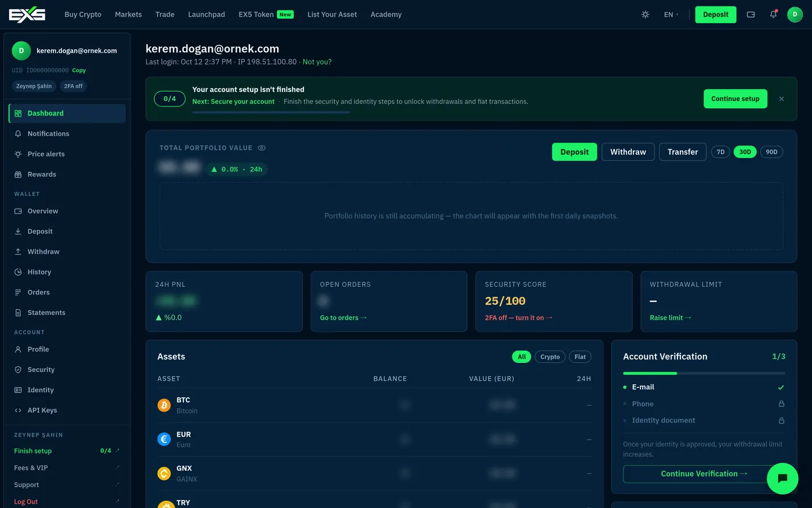Show All assets filter
812x508 pixels.
point(522,356)
